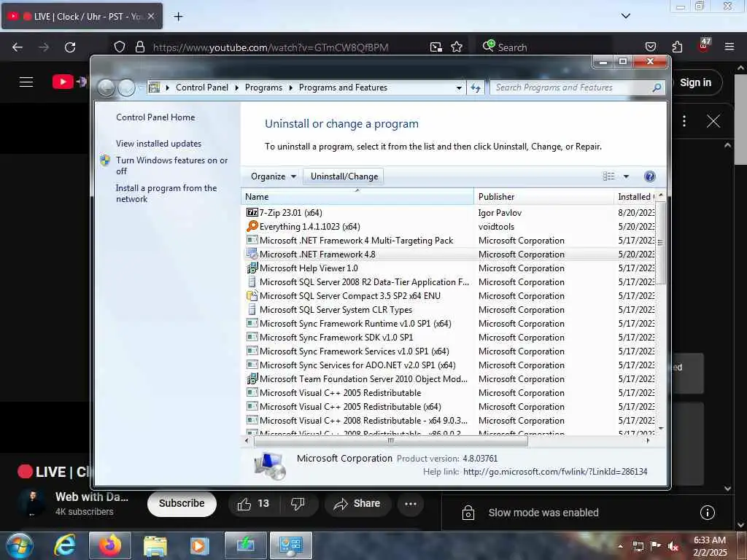Open YouTube chat three-dot options

(x=684, y=121)
